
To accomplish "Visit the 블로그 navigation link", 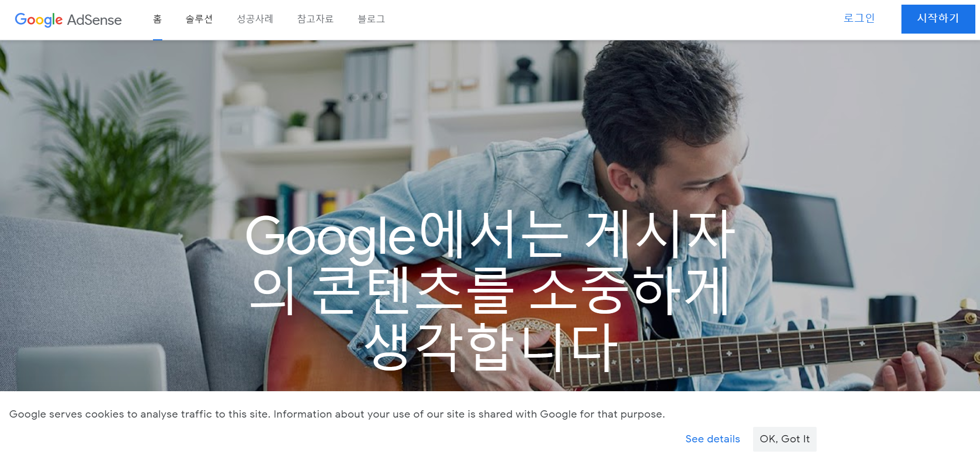I will coord(371,19).
